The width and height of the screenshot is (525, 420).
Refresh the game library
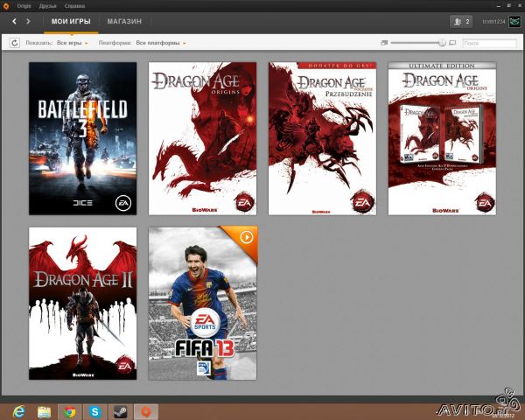click(14, 43)
